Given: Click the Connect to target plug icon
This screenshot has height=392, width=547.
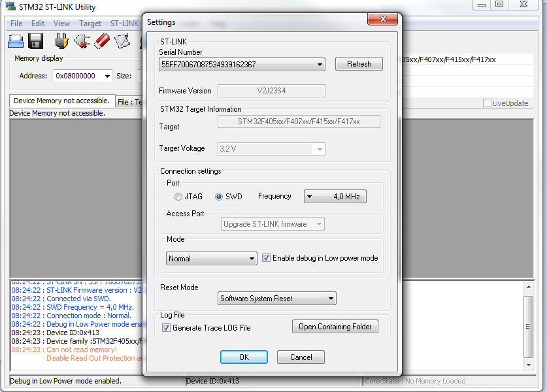Looking at the screenshot, I should (x=61, y=41).
